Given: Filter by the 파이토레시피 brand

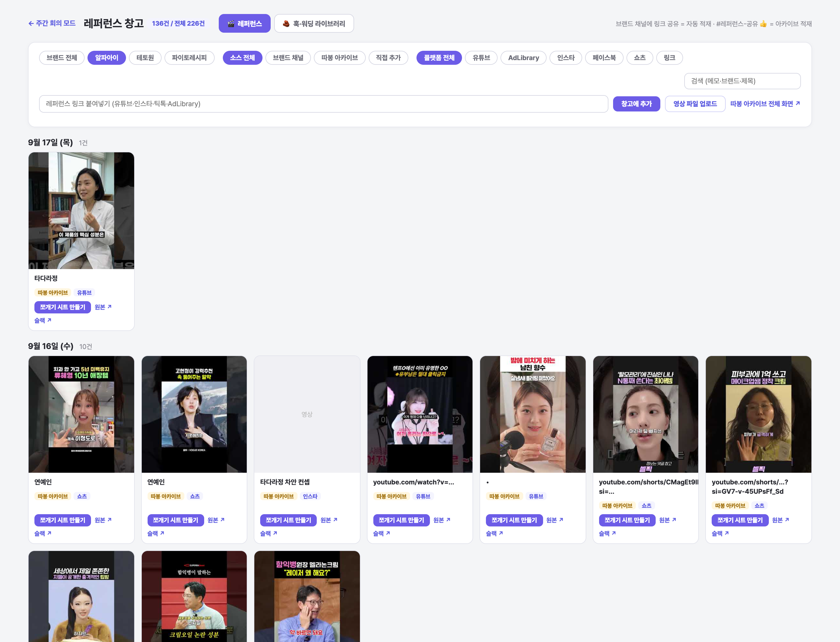Looking at the screenshot, I should pos(189,58).
